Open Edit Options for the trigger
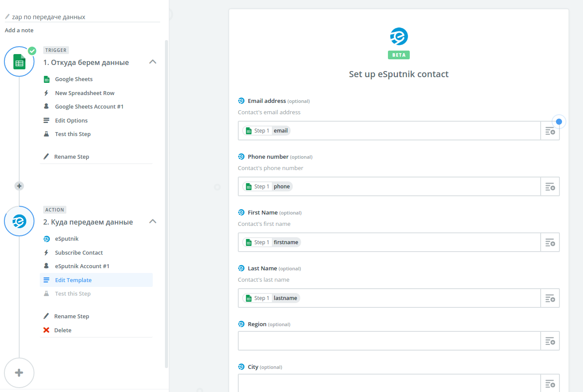 [x=71, y=121]
